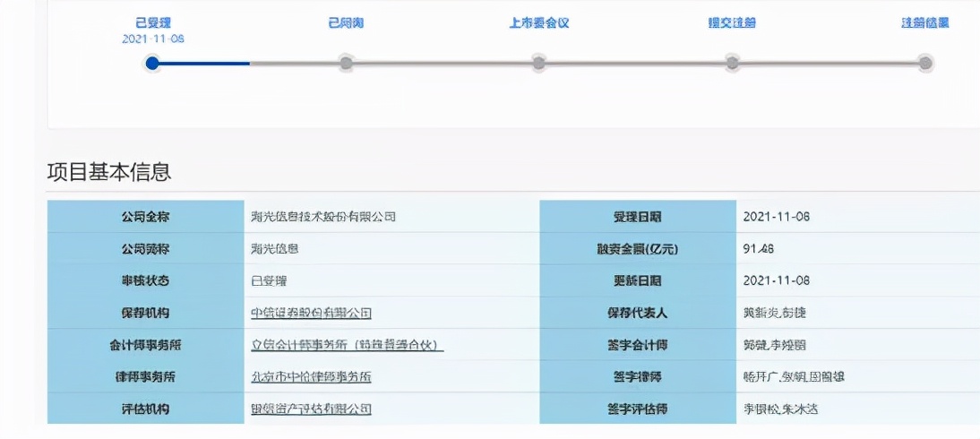
Task: Click the 上市委会议 stage dot on timeline
Action: (x=538, y=63)
